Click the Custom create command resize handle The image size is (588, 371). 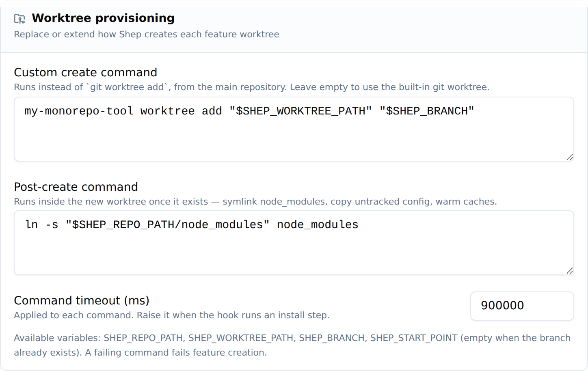[x=570, y=157]
